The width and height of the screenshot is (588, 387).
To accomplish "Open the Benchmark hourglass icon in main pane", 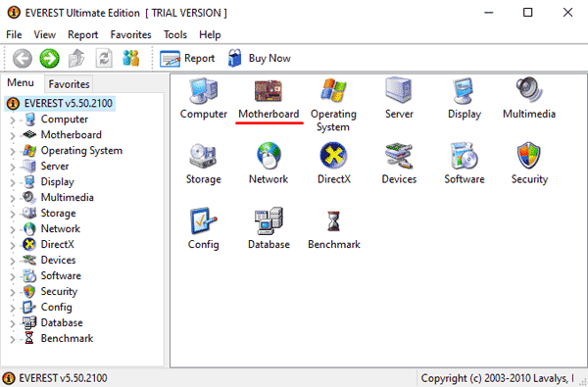I will 333,221.
